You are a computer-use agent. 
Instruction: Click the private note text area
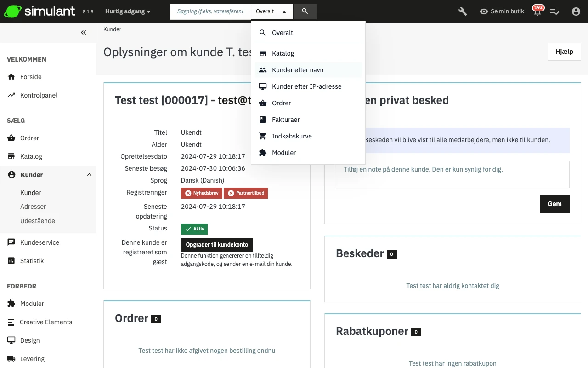452,174
